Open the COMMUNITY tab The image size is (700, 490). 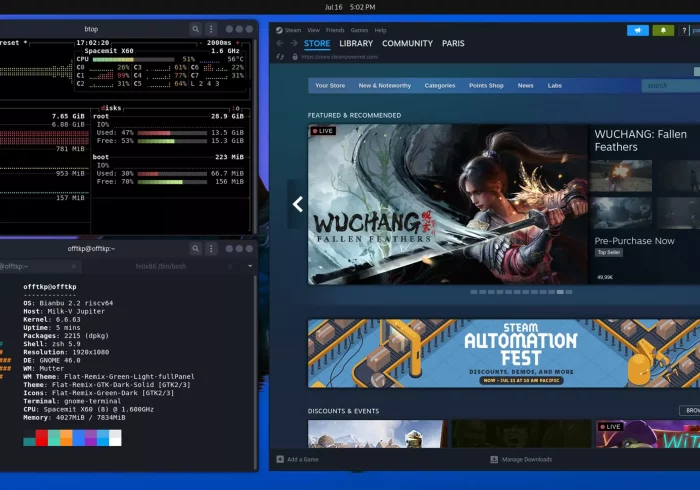pos(407,43)
